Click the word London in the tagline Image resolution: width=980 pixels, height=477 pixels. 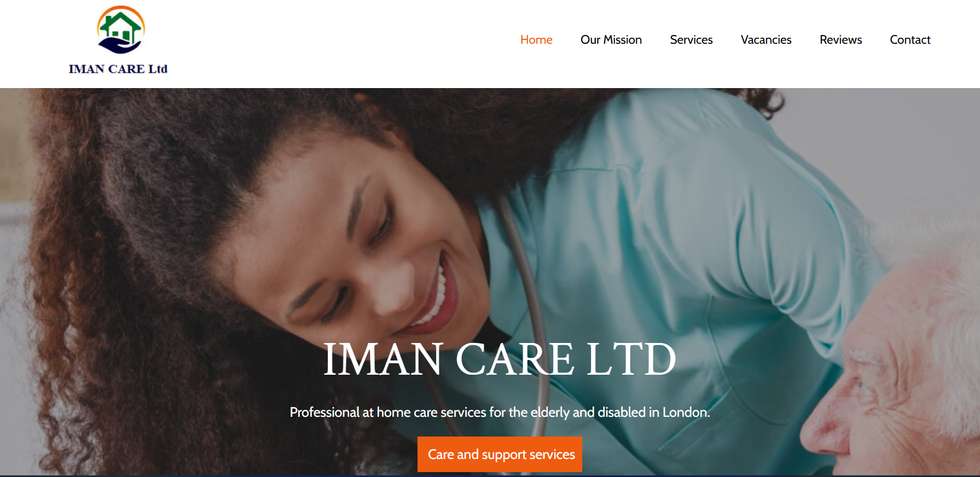pos(686,412)
